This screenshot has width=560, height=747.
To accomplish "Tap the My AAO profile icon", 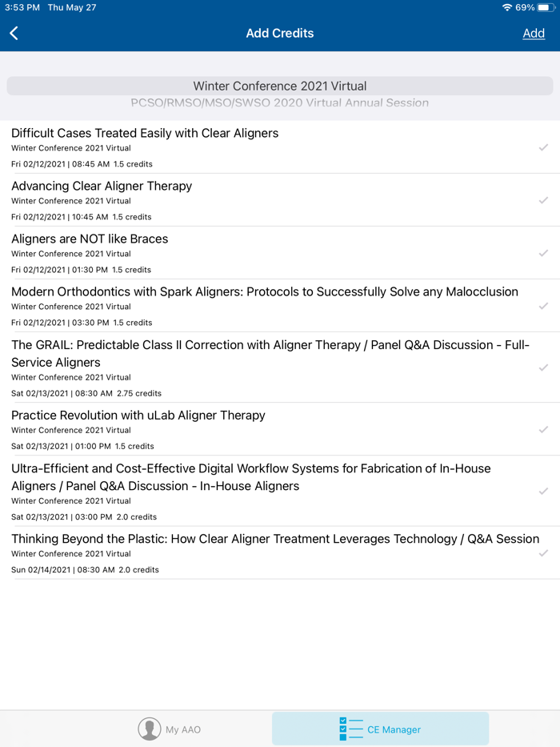I will point(150,729).
